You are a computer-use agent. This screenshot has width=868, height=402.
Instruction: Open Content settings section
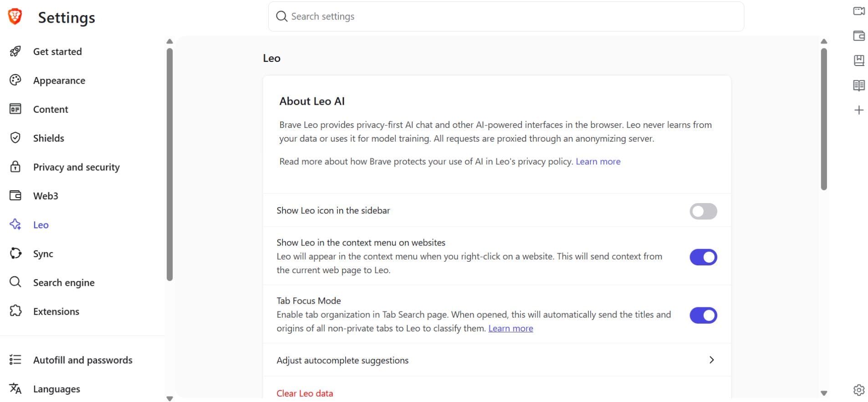pos(51,109)
